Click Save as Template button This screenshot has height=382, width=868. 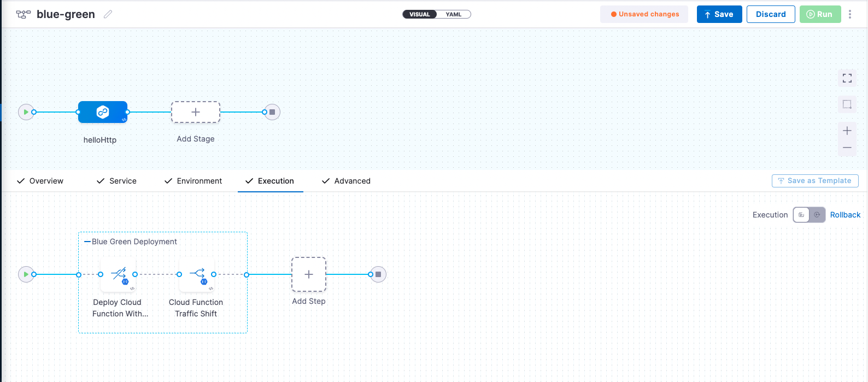(x=814, y=181)
